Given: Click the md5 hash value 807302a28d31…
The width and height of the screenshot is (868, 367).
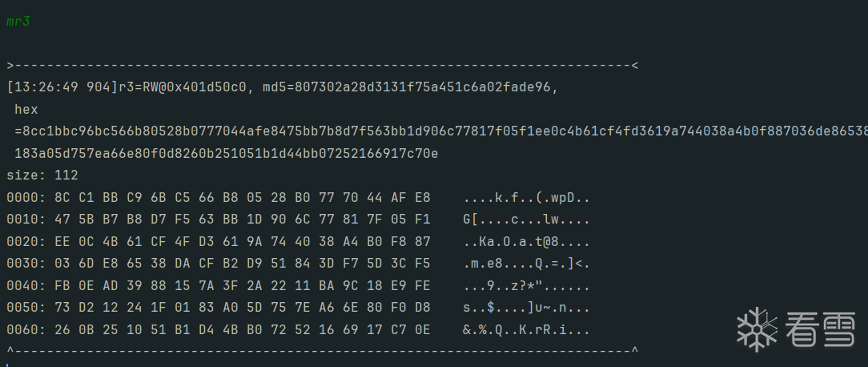Looking at the screenshot, I should coord(419,87).
